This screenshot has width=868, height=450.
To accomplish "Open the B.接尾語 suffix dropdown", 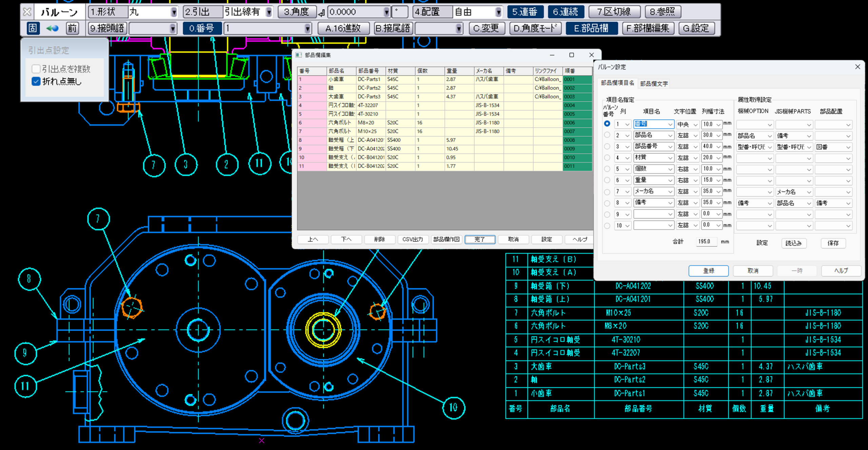I will pos(459,28).
